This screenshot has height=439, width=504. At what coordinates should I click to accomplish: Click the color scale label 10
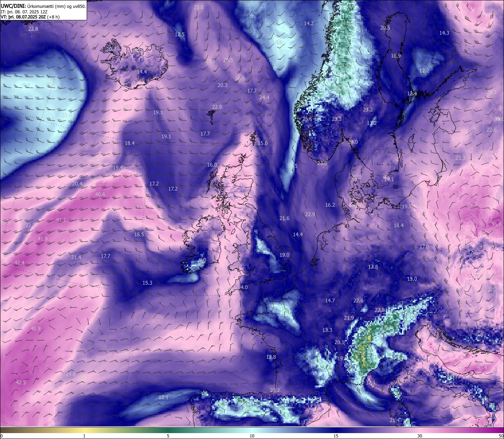[x=252, y=436]
